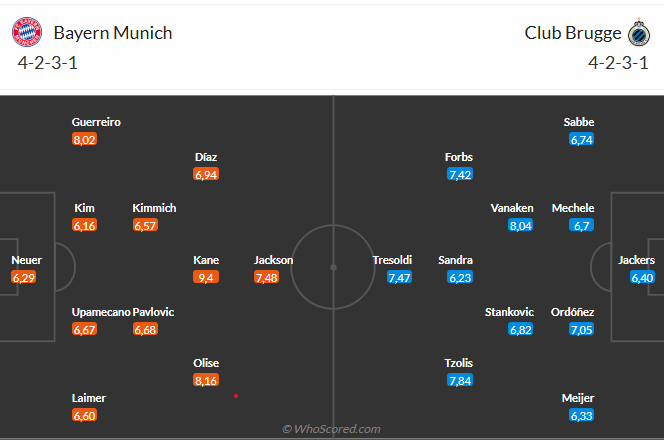Click player name Forbs
Viewport: 664px width, 440px height.
point(459,157)
